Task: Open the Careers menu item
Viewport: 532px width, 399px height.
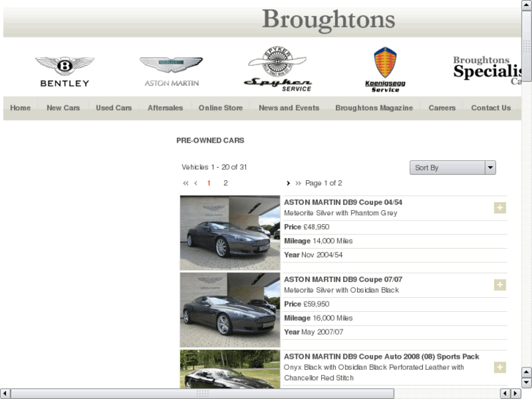Action: tap(442, 108)
